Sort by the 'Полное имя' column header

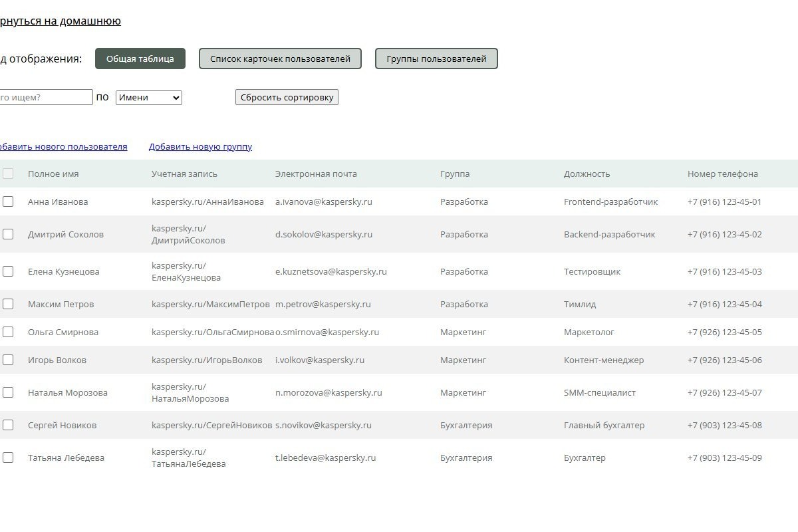coord(53,174)
